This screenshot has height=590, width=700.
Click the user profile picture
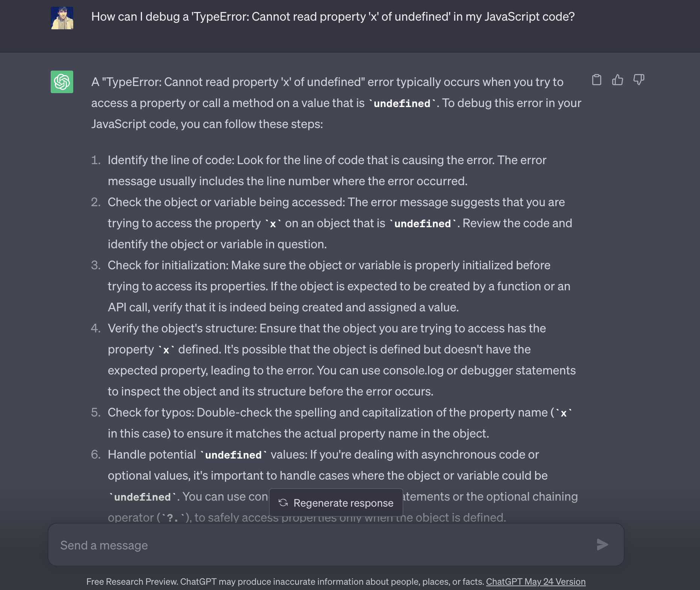(62, 18)
